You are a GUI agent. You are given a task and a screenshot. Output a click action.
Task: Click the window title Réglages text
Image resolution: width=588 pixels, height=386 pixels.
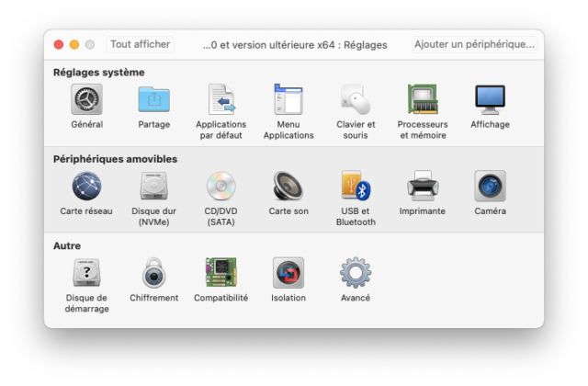295,45
